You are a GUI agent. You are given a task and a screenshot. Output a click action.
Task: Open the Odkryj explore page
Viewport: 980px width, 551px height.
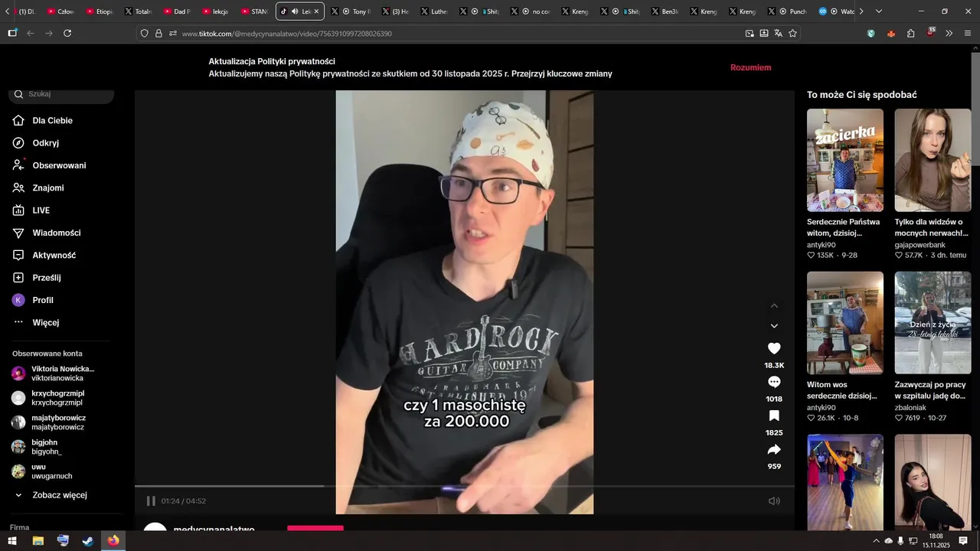[45, 143]
